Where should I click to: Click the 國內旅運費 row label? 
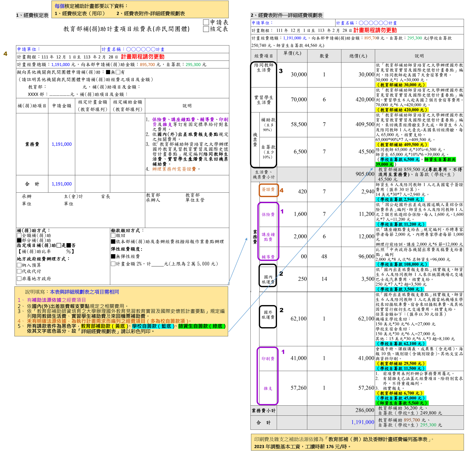(268, 280)
